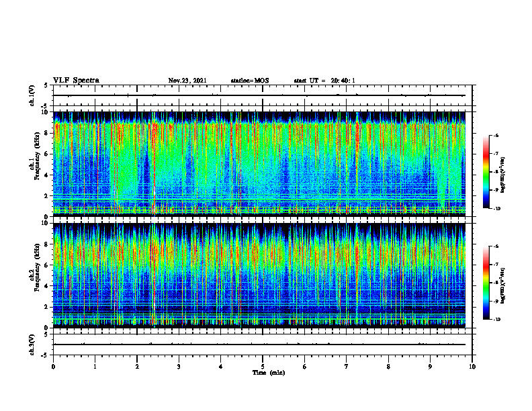
Task: Click the ch.3 voltage waveform trace
Action: tap(259, 345)
